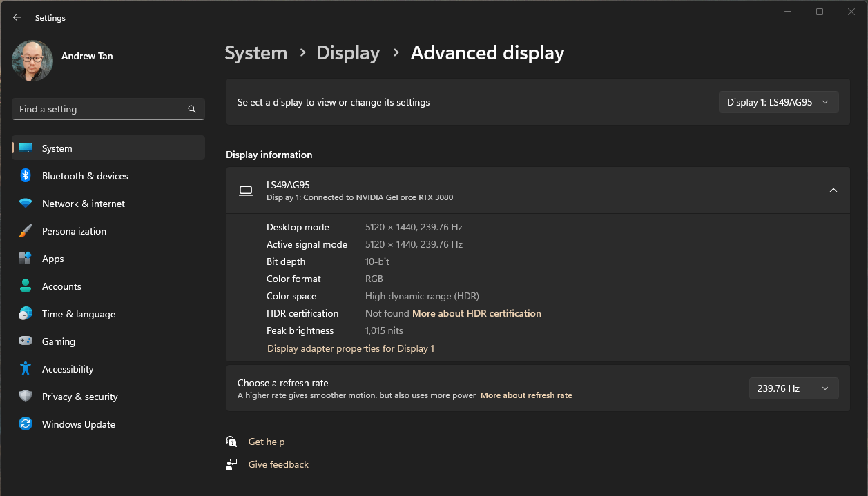
Task: Click the Find a setting search box
Action: (100, 109)
